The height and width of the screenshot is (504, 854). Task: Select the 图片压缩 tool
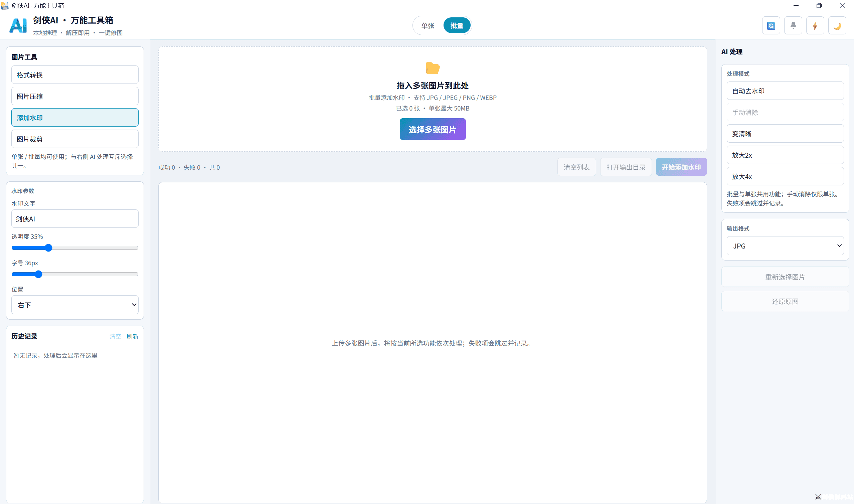coord(75,96)
